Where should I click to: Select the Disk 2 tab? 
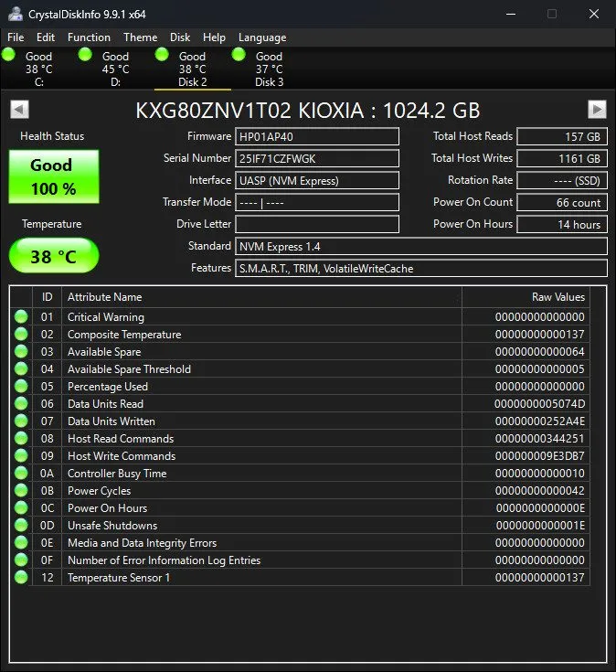tap(192, 69)
